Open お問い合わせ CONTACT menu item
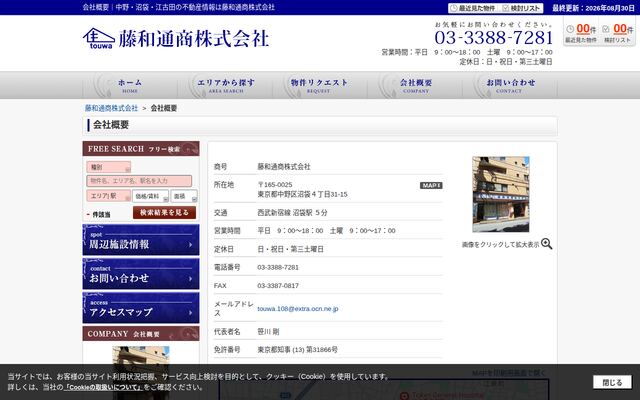This screenshot has width=640, height=400. click(510, 85)
